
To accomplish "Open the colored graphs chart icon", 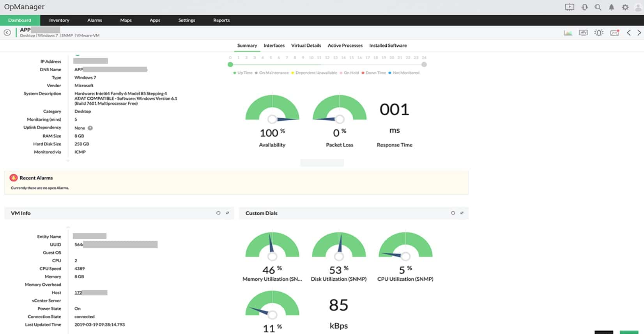I will coord(568,33).
